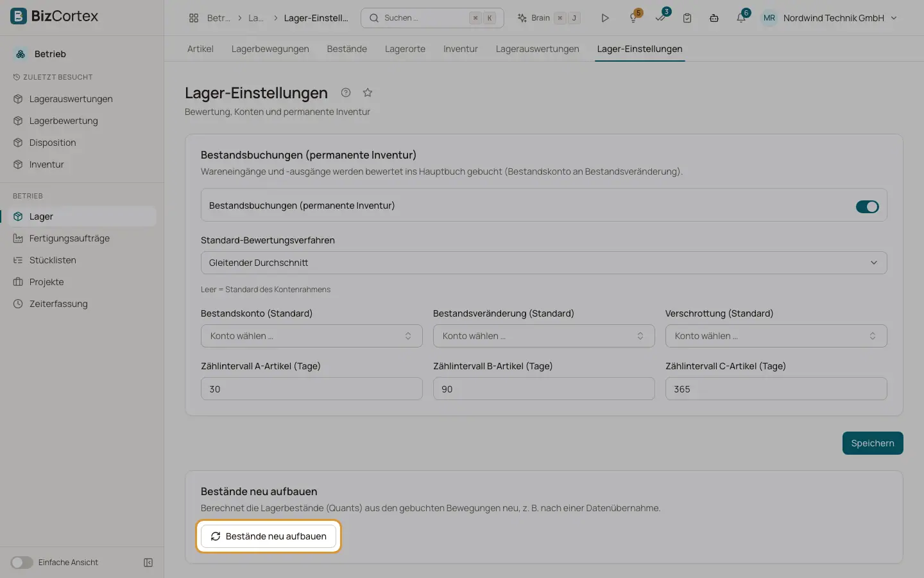924x578 pixels.
Task: Click the Bestände neu aufbauen button
Action: coord(268,536)
